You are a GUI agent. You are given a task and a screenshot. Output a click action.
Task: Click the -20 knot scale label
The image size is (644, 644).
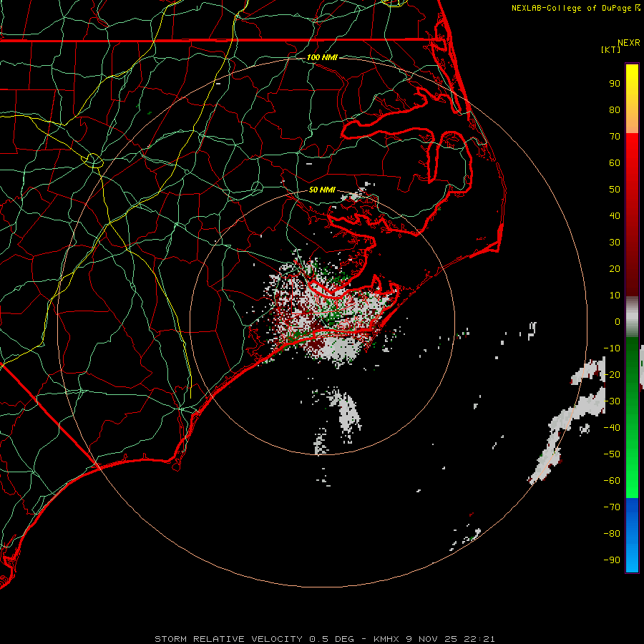click(x=612, y=375)
